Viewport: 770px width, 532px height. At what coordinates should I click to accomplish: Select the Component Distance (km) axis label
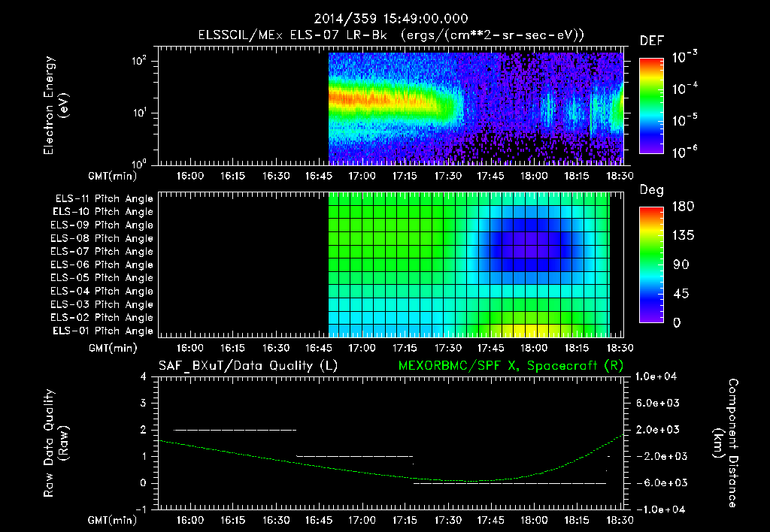(x=726, y=443)
